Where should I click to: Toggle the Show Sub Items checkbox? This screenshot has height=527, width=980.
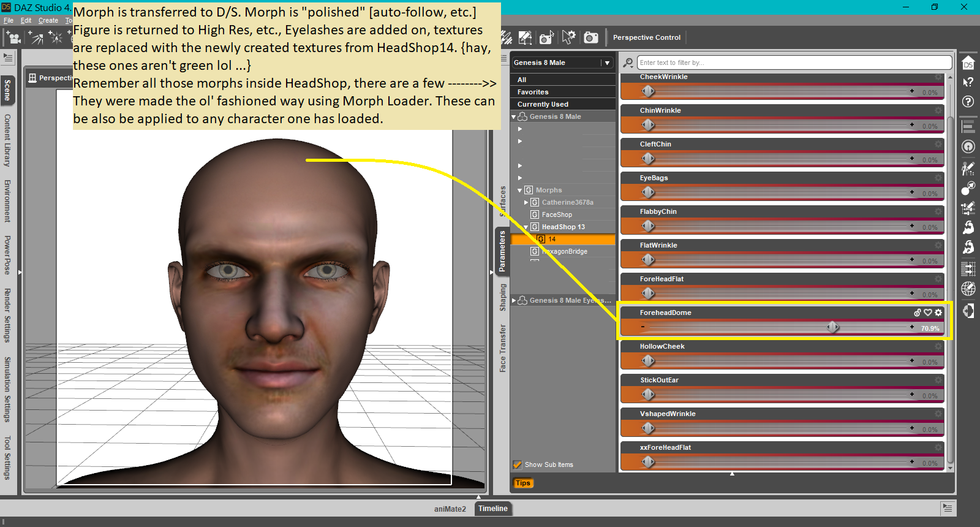tap(518, 464)
